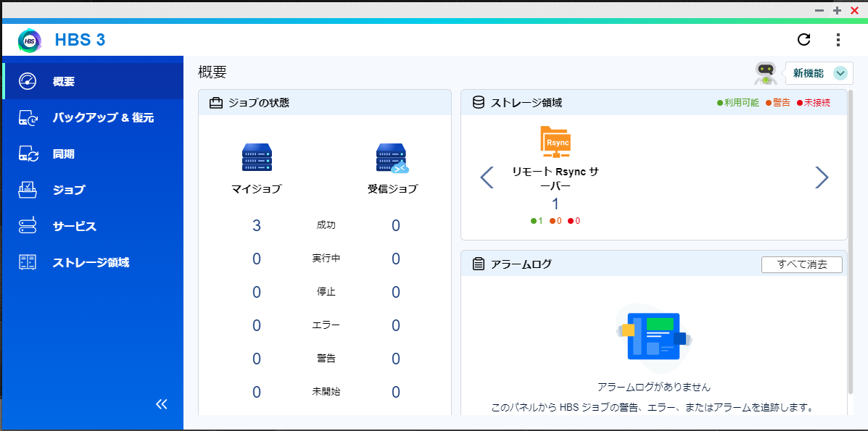The width and height of the screenshot is (868, 431).
Task: Click the empty alarm log illustration
Action: coord(654,338)
